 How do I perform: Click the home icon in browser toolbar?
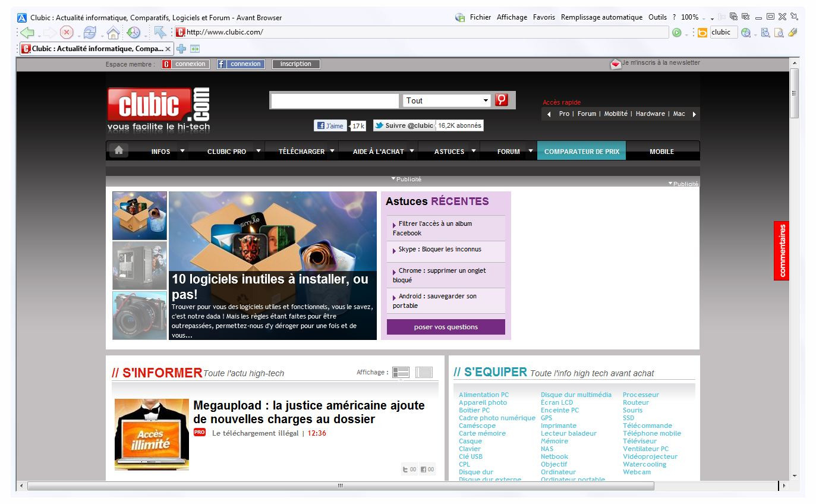[x=112, y=32]
